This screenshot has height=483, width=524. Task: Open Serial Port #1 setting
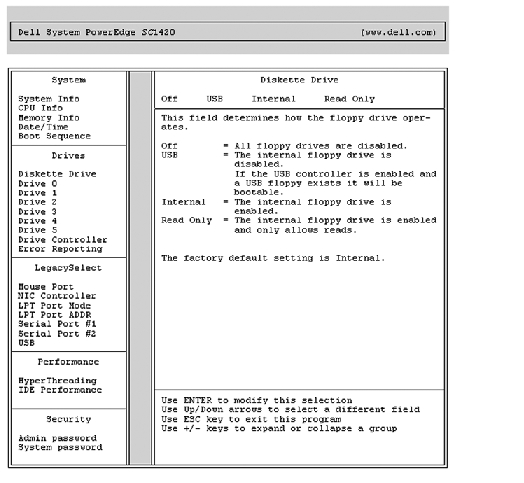(57, 324)
